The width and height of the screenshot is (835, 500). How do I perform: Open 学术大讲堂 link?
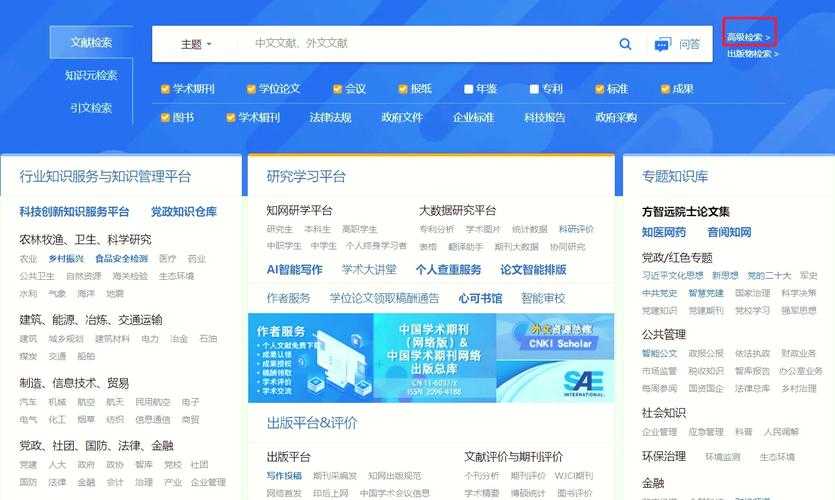[369, 269]
